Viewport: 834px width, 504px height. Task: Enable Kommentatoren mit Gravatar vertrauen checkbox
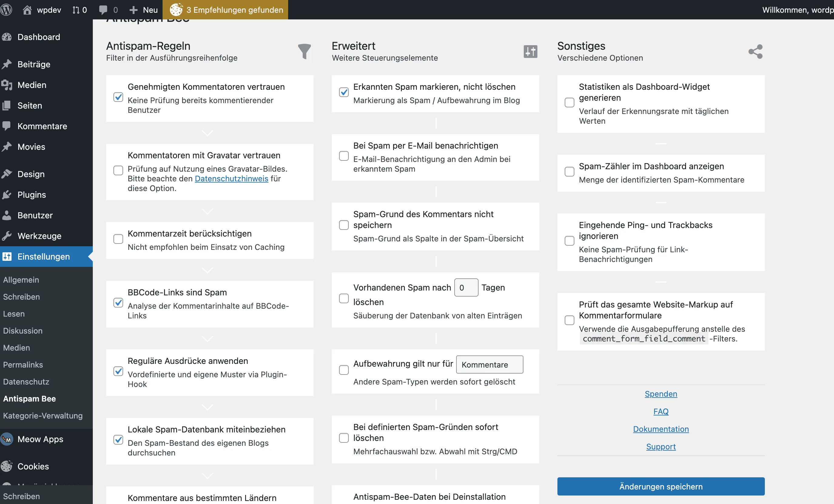tap(118, 170)
